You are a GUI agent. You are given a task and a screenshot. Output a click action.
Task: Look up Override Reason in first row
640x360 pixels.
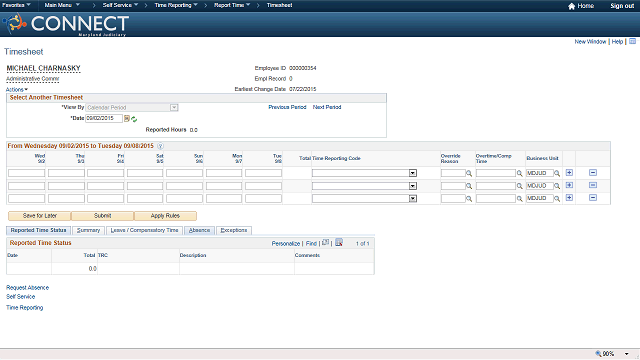click(x=469, y=173)
